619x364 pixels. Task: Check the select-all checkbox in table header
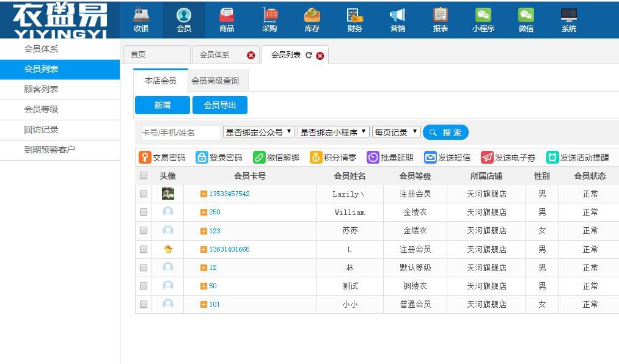[144, 175]
